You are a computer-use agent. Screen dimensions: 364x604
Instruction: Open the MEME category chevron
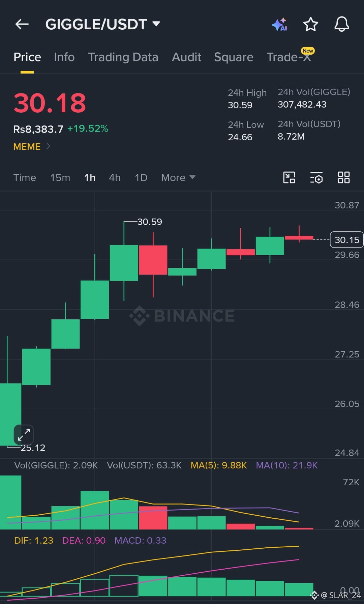[48, 146]
